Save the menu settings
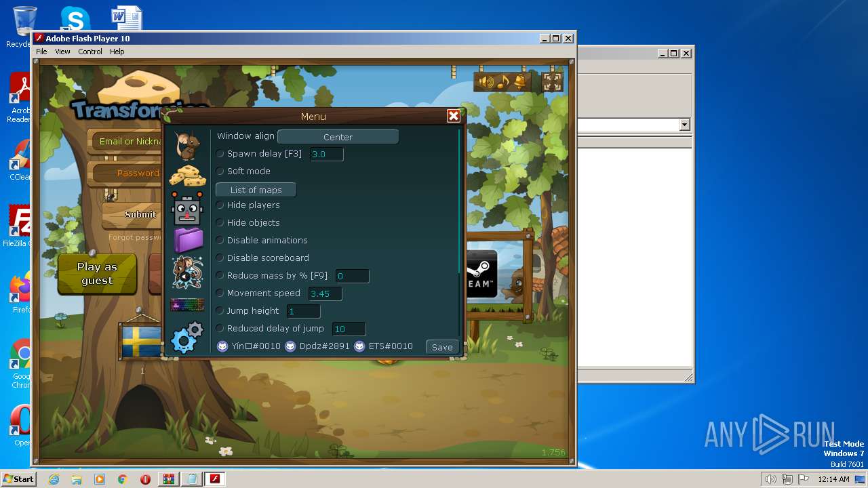 click(442, 347)
